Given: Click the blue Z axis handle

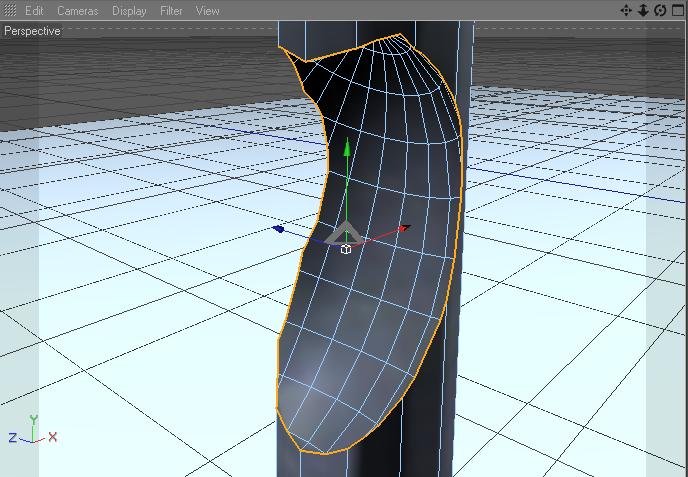Looking at the screenshot, I should (x=278, y=229).
